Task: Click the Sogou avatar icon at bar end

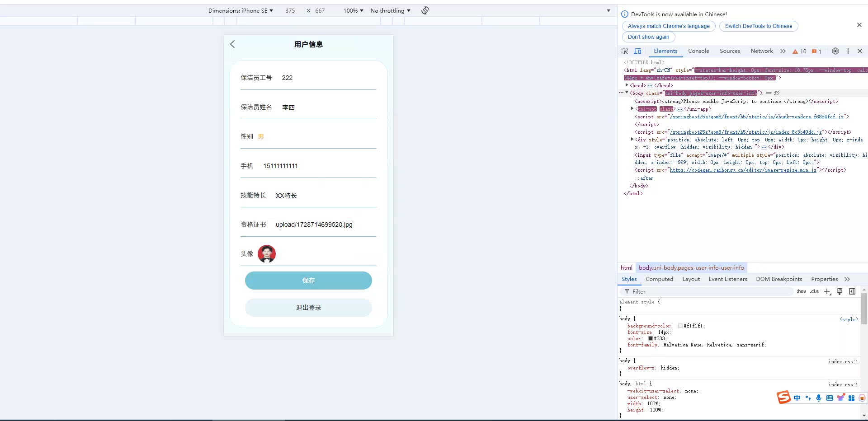Action: (x=862, y=398)
